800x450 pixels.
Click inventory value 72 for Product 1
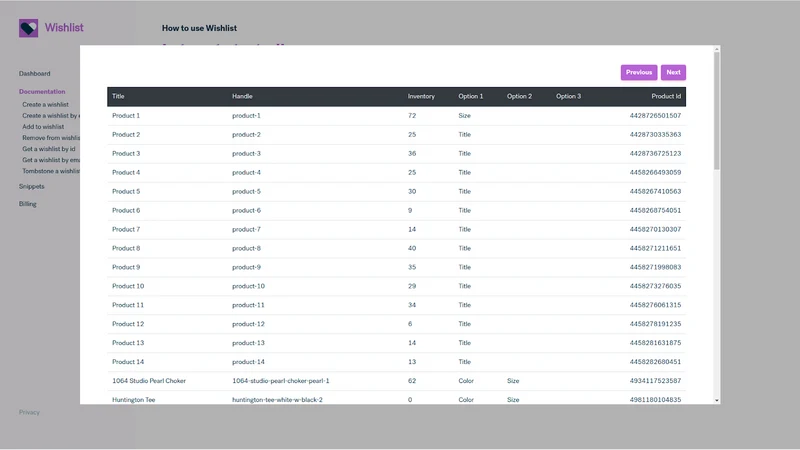(x=412, y=116)
